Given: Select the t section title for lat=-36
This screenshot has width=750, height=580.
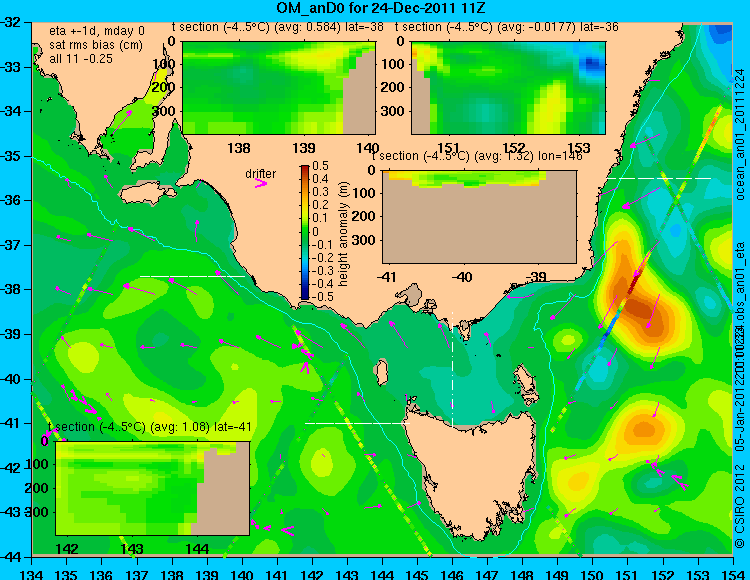Looking at the screenshot, I should click(x=507, y=27).
